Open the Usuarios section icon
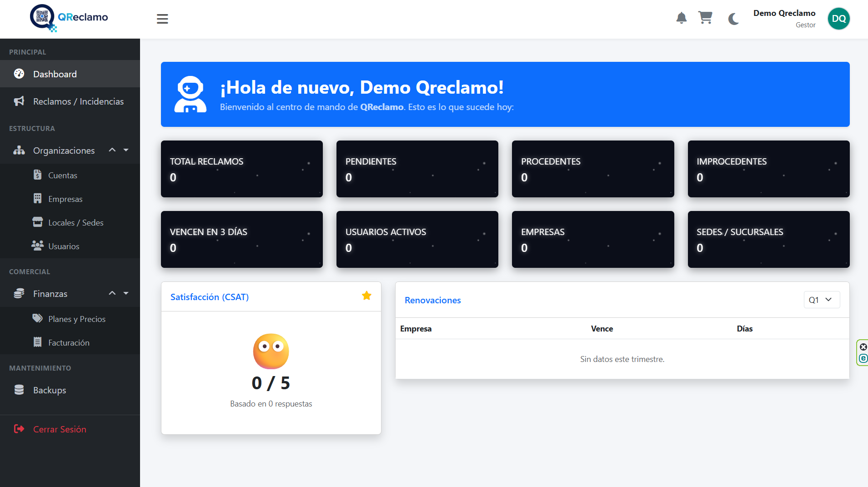868x487 pixels. click(37, 246)
